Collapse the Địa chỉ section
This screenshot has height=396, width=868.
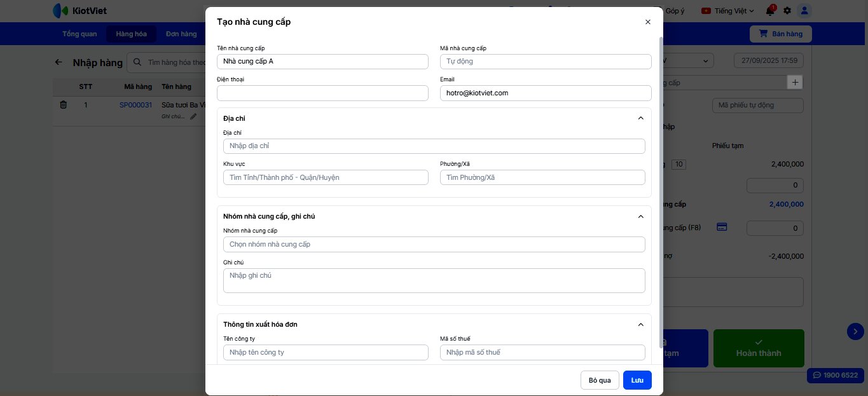[x=640, y=118]
